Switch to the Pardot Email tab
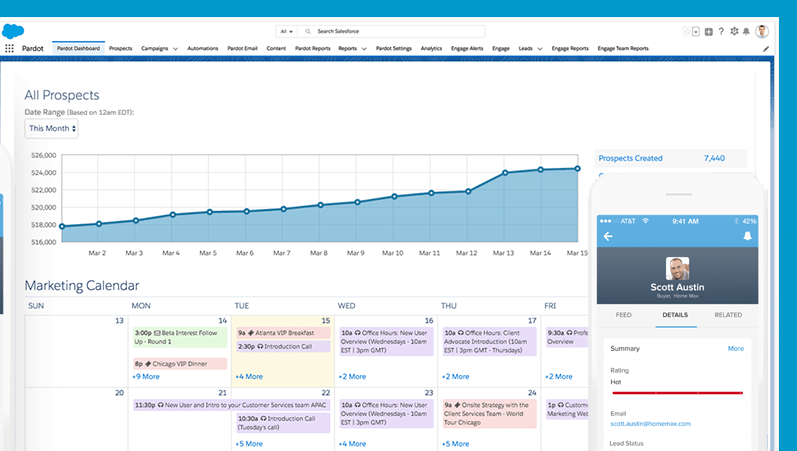797x451 pixels. 242,48
